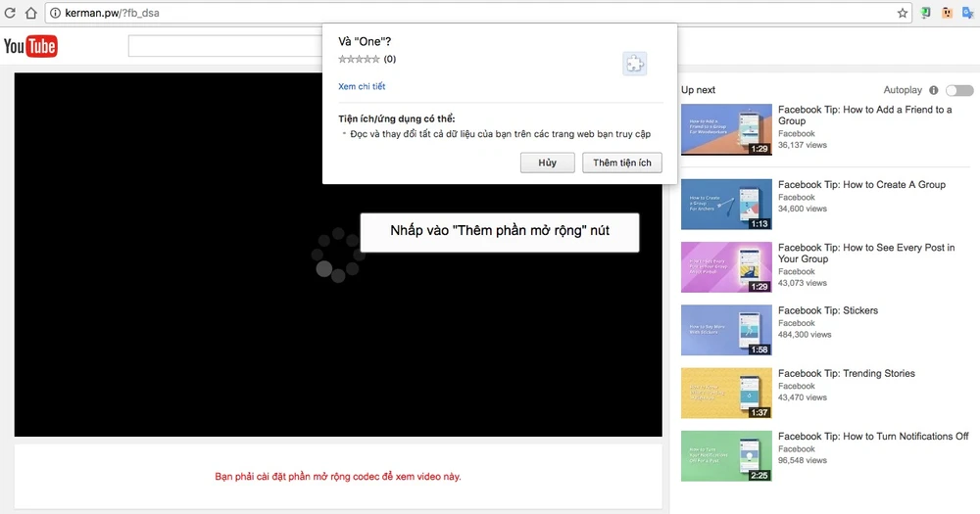Open the orange face extension icon
The image size is (980, 514).
[x=947, y=13]
